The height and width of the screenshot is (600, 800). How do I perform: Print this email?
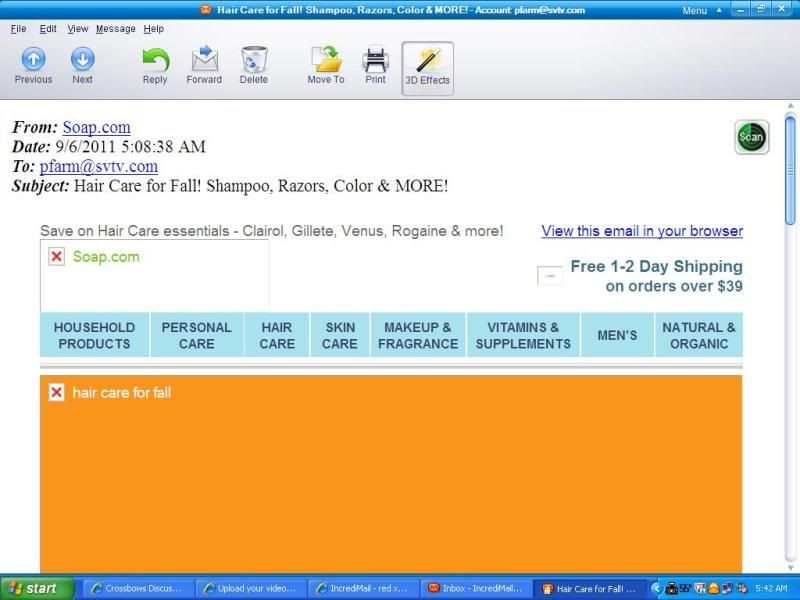376,66
